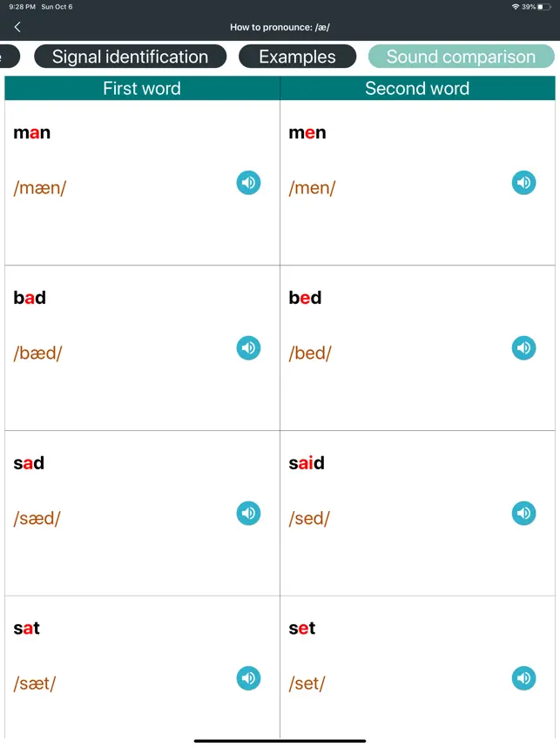Switch to the Signal identification tab
This screenshot has height=747, width=560.
[131, 57]
